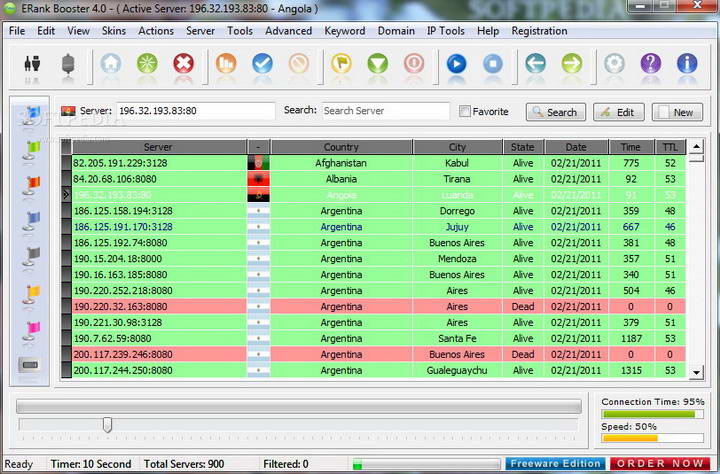Click the Total Servers: 900 status text
This screenshot has height=474, width=720.
[184, 464]
